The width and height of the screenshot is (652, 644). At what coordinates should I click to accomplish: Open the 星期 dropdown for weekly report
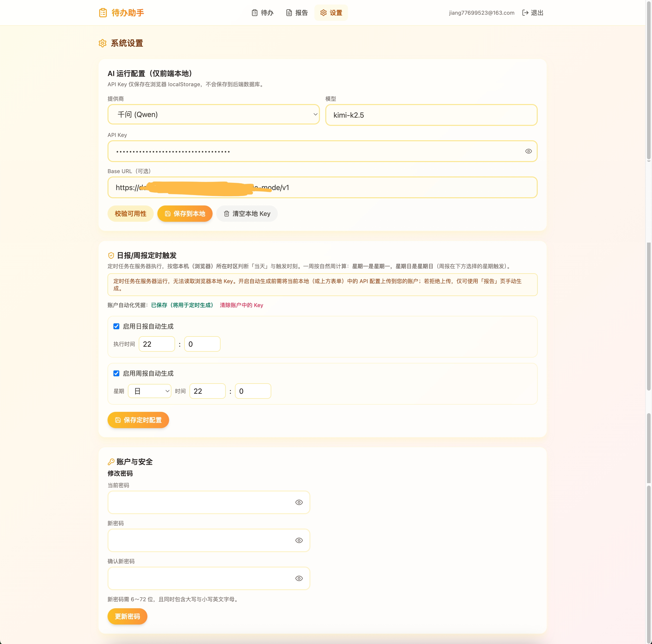pos(149,391)
